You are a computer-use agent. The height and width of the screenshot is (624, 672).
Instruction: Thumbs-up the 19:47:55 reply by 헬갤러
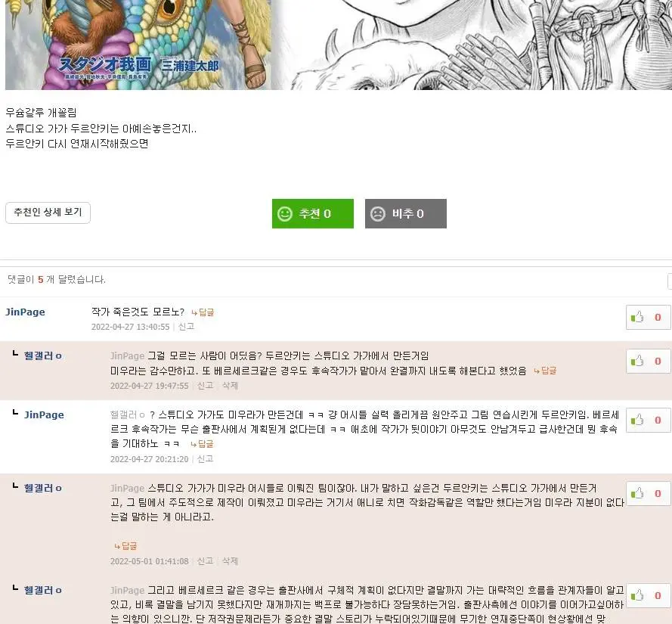(x=648, y=361)
